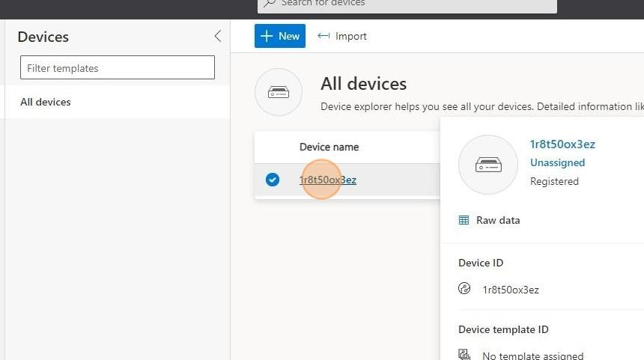Click the large device icon beside All devices heading
Viewport: 644px width, 360px height.
(279, 92)
